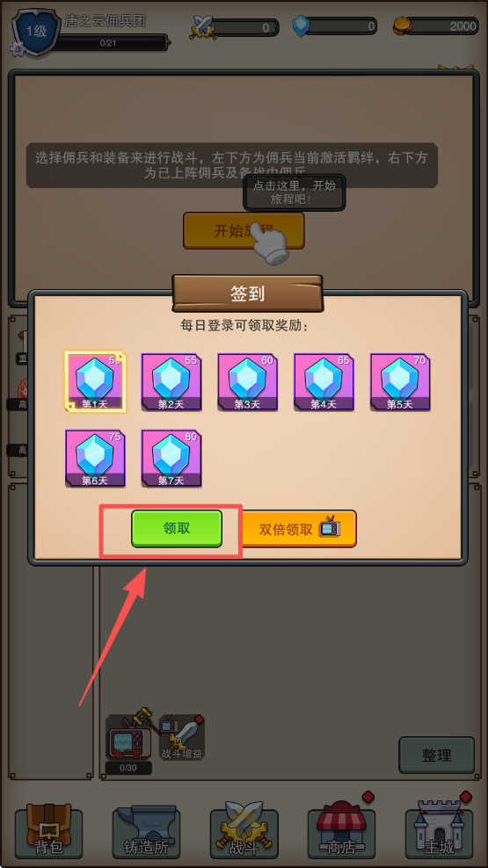Claim the Day 1 gem reward

tap(95, 381)
